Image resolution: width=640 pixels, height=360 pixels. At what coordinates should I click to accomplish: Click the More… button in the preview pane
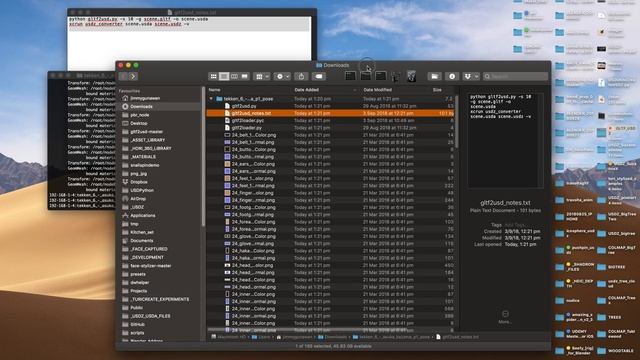tap(505, 317)
